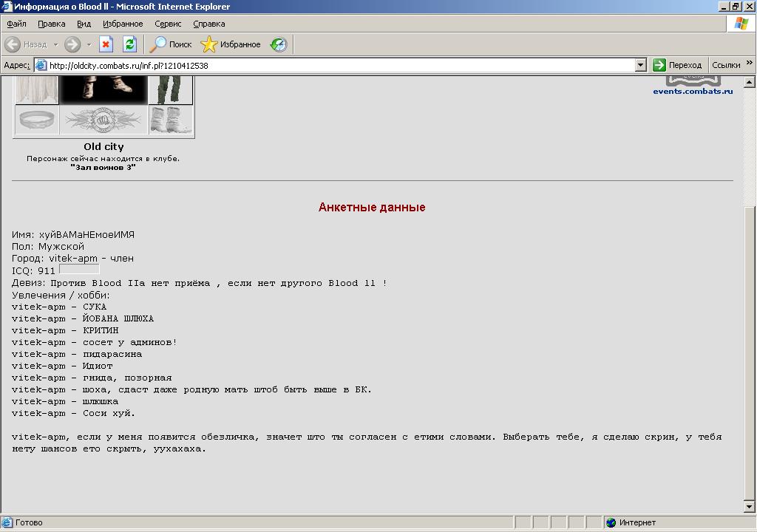This screenshot has height=532, width=757.
Task: Click the Forward arrow icon
Action: 72,44
